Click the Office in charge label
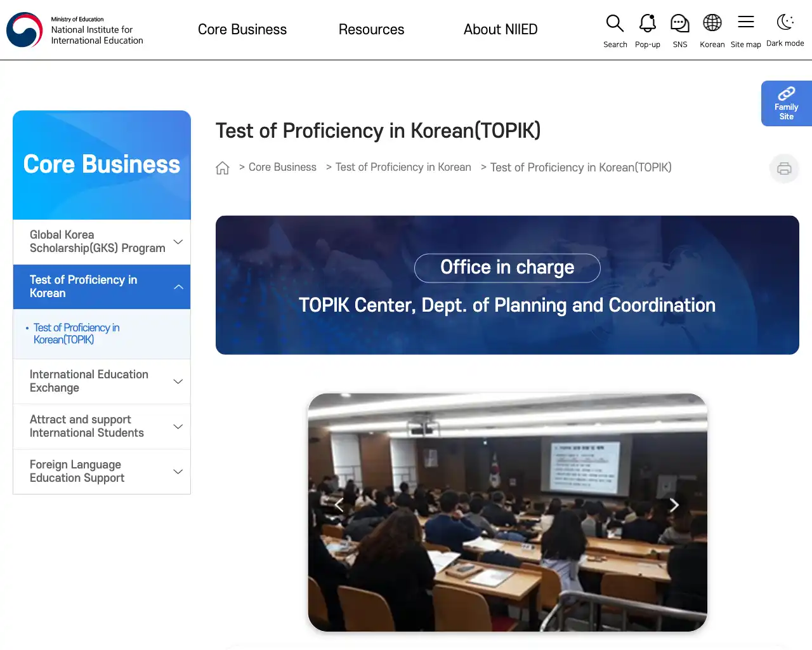Viewport: 812px width, 650px height. click(507, 268)
